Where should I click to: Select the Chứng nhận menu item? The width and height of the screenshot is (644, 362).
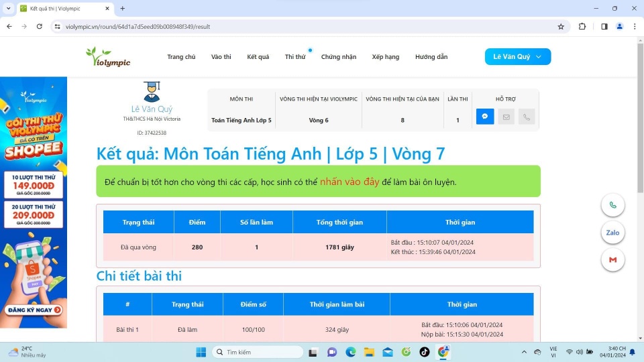[339, 57]
